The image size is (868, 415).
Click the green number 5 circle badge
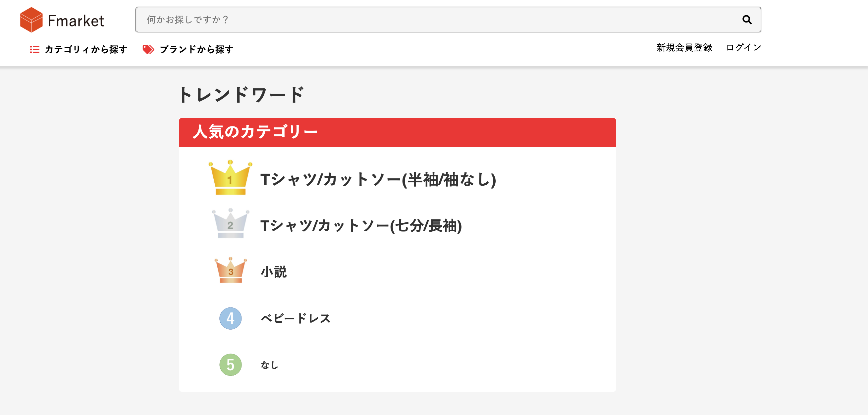click(x=231, y=365)
